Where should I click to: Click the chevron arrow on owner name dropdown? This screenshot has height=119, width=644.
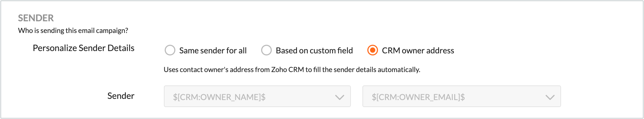point(339,97)
